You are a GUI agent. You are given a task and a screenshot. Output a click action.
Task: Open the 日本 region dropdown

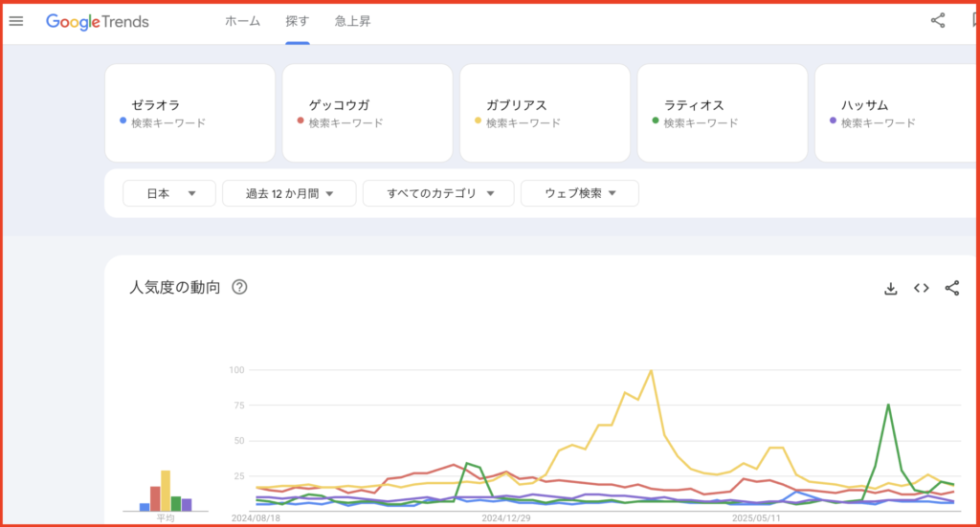[x=169, y=193]
